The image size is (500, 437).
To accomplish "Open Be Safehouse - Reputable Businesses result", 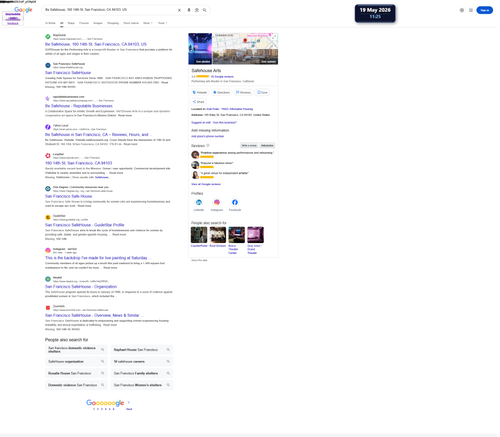I will pos(79,106).
